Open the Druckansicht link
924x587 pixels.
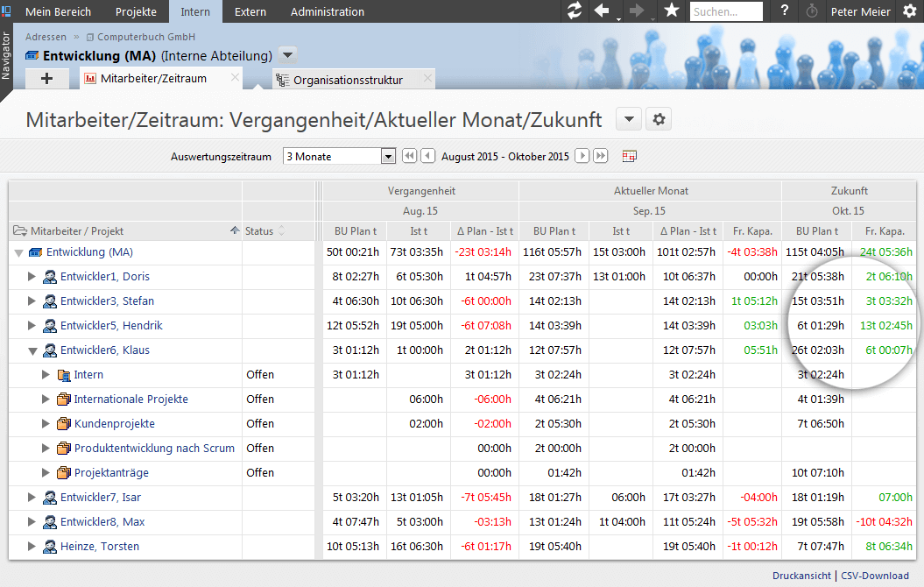[x=801, y=576]
